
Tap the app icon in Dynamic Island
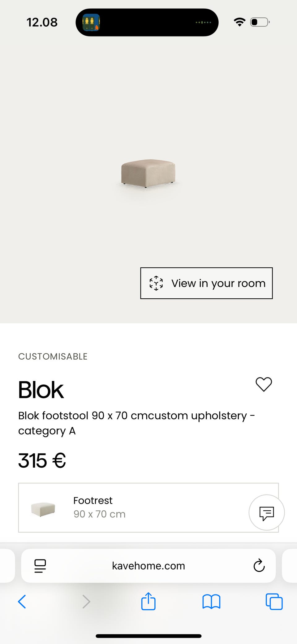tap(91, 22)
